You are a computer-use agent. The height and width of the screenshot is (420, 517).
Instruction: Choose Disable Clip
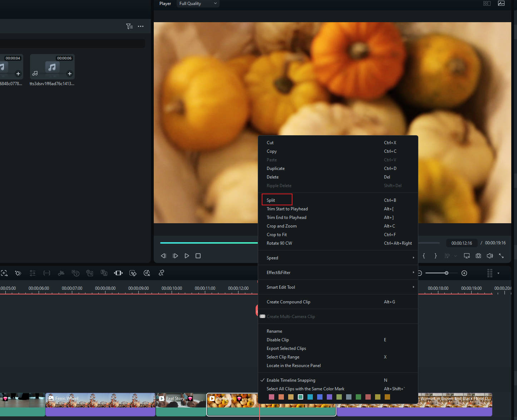click(x=338, y=340)
